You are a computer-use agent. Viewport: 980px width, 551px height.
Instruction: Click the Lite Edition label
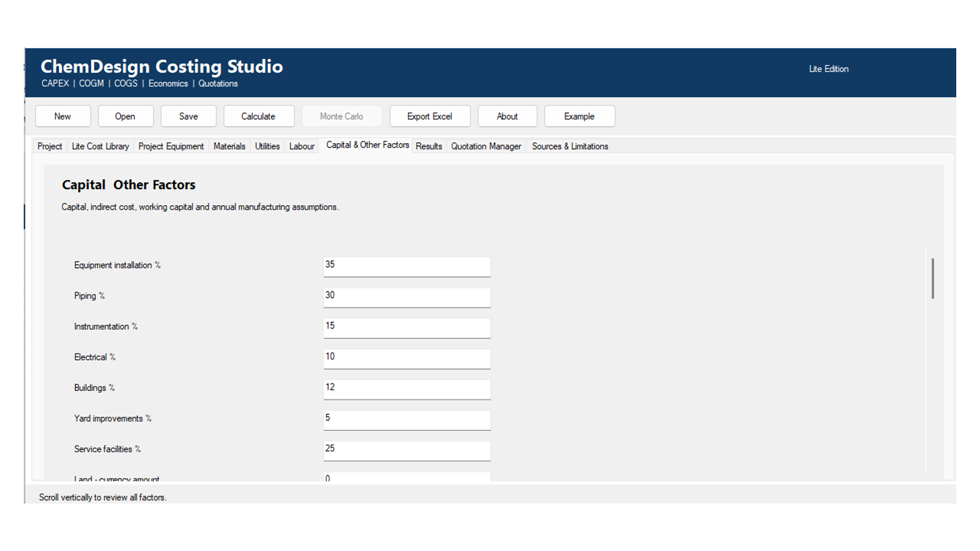coord(828,69)
